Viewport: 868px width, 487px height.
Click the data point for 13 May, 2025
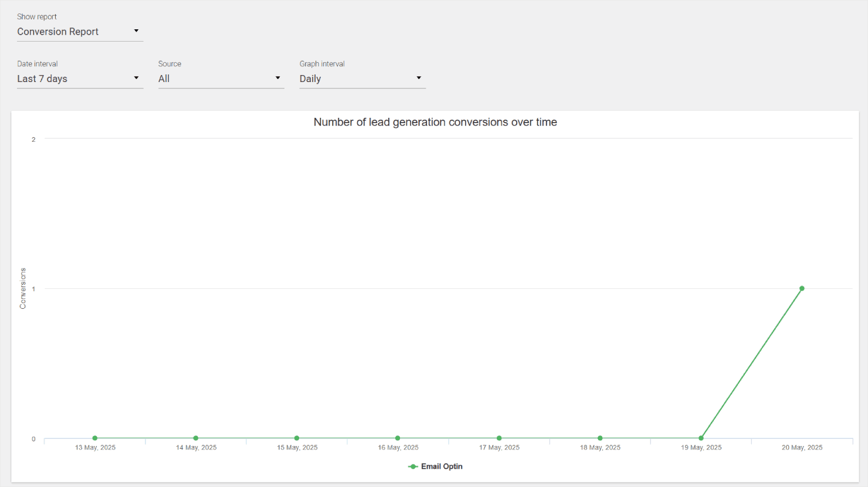tap(94, 437)
